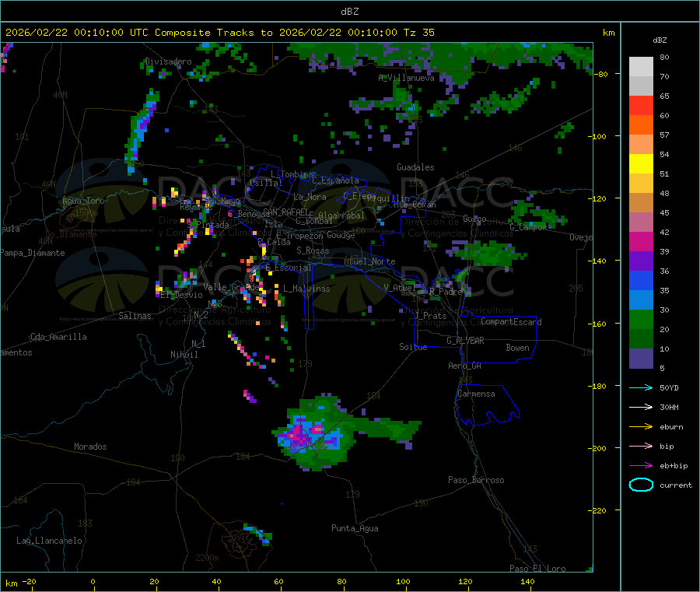The height and width of the screenshot is (592, 700).
Task: Click the 'Tz 35' threshold text in header
Action: (x=418, y=33)
